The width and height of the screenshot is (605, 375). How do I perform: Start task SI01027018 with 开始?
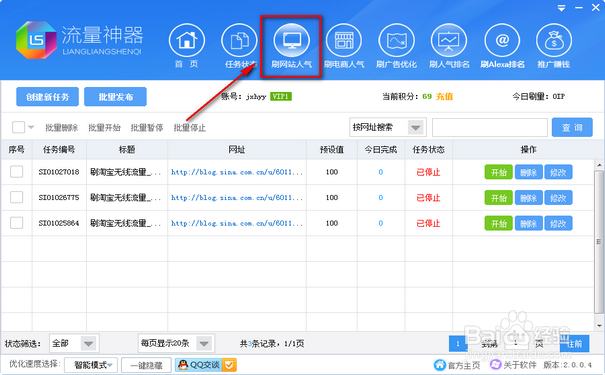[x=499, y=172]
